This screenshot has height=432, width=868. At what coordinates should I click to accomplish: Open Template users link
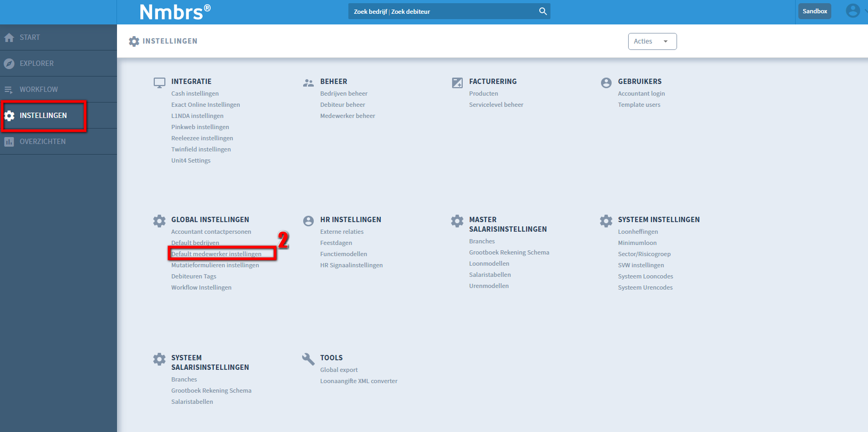639,105
